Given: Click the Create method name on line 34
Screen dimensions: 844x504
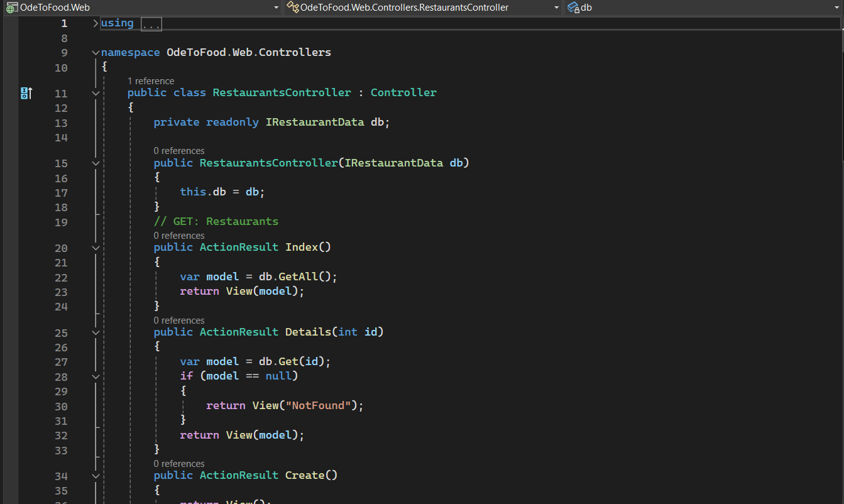Looking at the screenshot, I should tap(305, 475).
